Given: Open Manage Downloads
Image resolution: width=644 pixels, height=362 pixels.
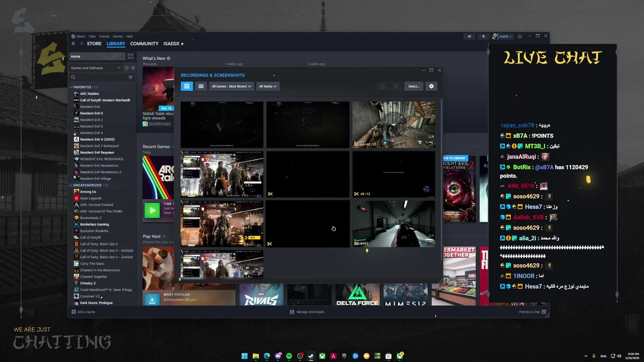Looking at the screenshot, I should coord(307,312).
